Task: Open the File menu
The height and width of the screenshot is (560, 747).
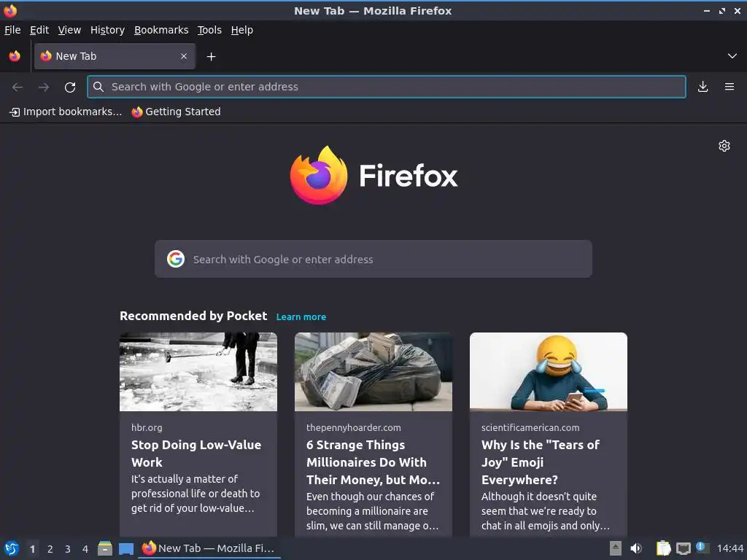Action: [12, 30]
